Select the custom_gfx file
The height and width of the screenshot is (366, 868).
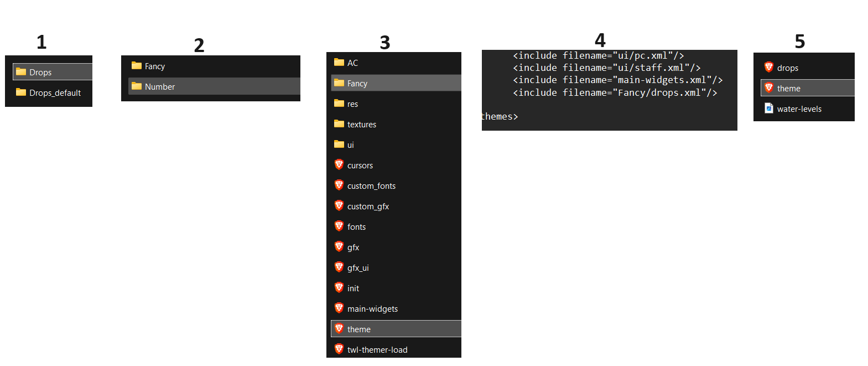pos(396,206)
